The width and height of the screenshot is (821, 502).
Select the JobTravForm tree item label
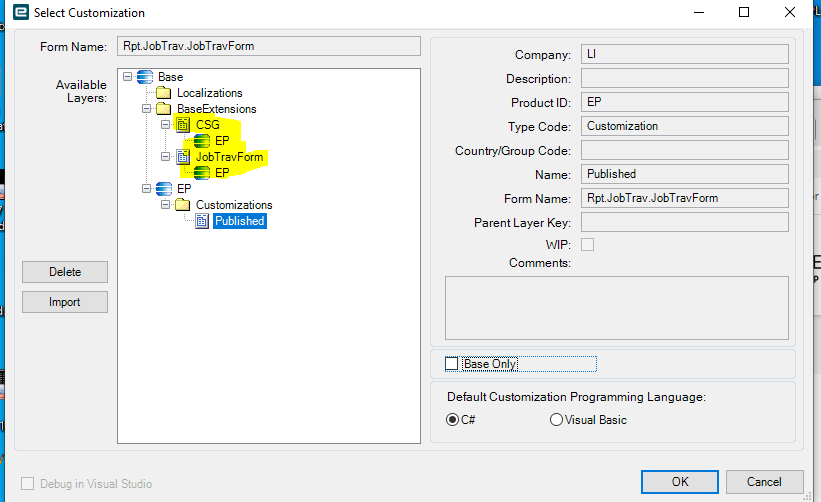(x=229, y=157)
